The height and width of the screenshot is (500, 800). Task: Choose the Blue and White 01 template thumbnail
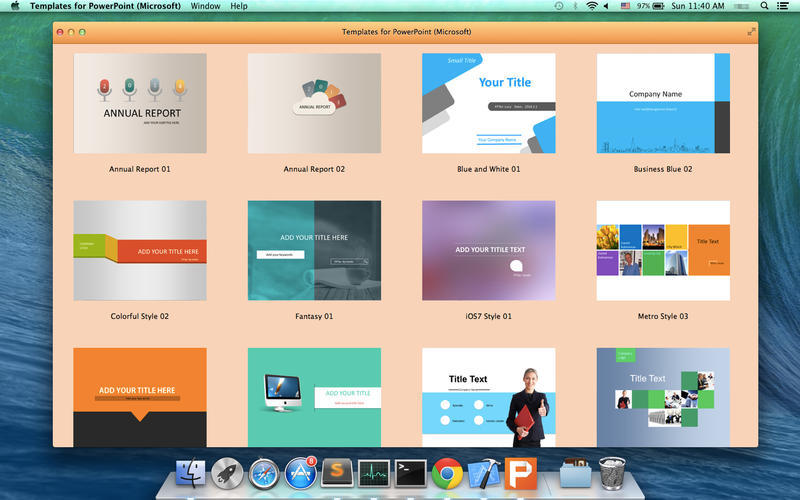click(x=489, y=103)
